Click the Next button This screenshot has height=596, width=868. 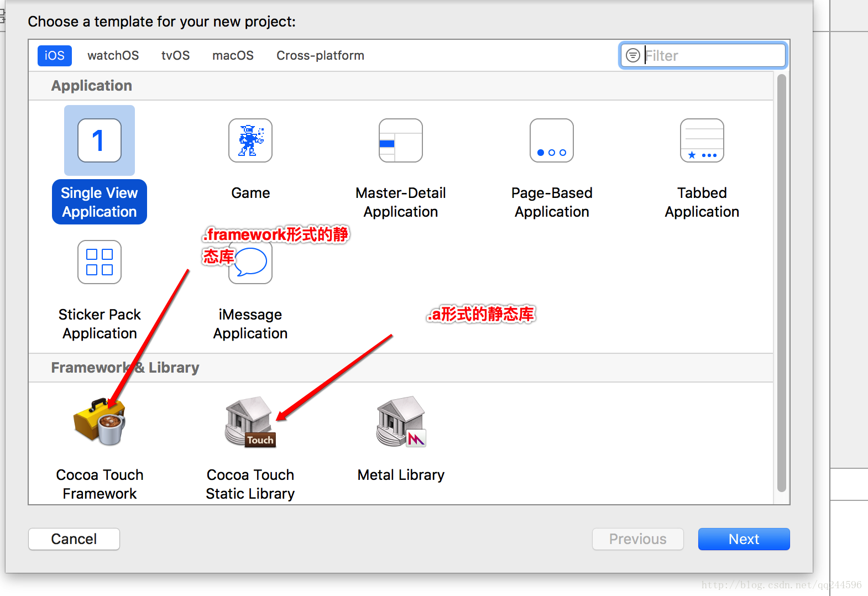744,539
